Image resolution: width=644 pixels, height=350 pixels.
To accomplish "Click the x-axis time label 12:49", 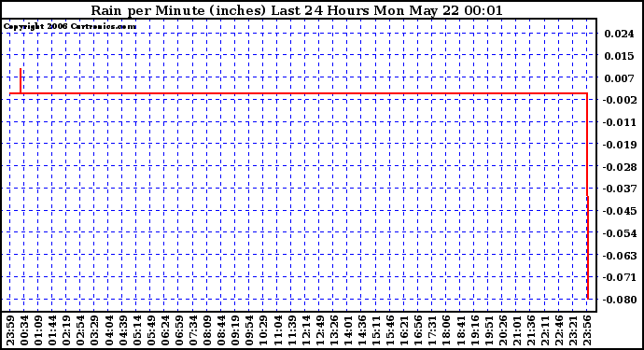I will point(319,331).
